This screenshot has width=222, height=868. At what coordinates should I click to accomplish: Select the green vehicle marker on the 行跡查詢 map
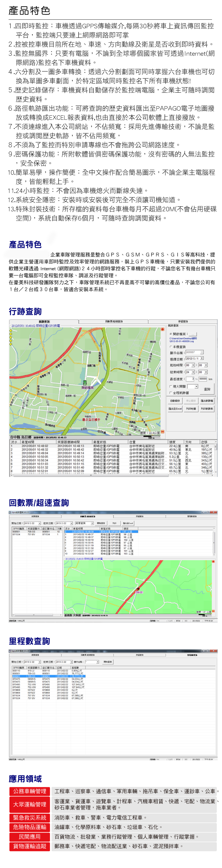click(85, 382)
